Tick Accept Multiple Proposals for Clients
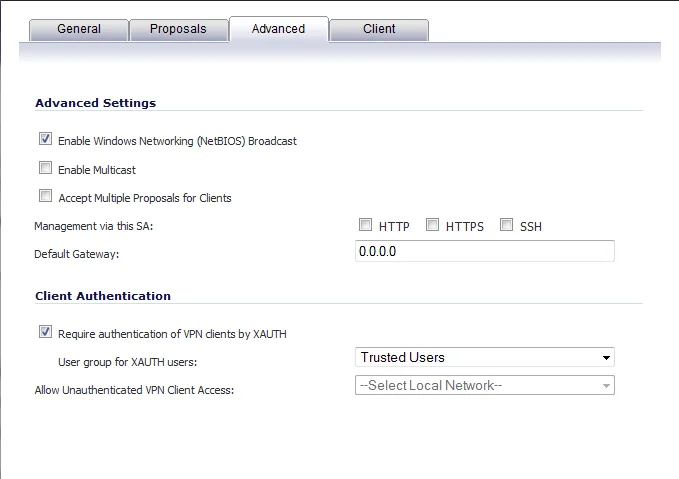 (46, 197)
